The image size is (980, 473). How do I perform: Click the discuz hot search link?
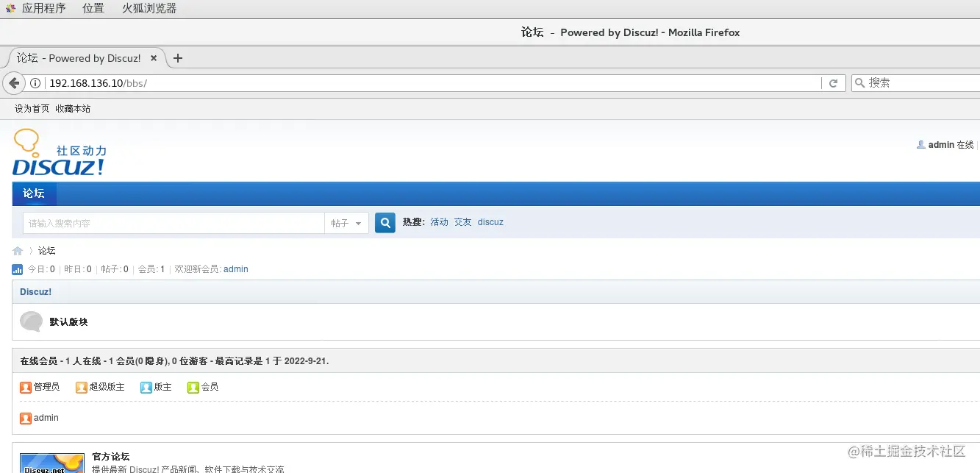(x=490, y=222)
